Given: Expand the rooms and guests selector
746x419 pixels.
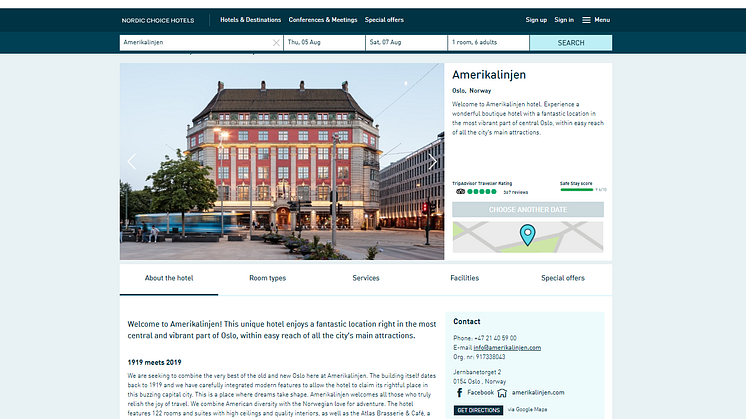Looking at the screenshot, I should [x=487, y=43].
